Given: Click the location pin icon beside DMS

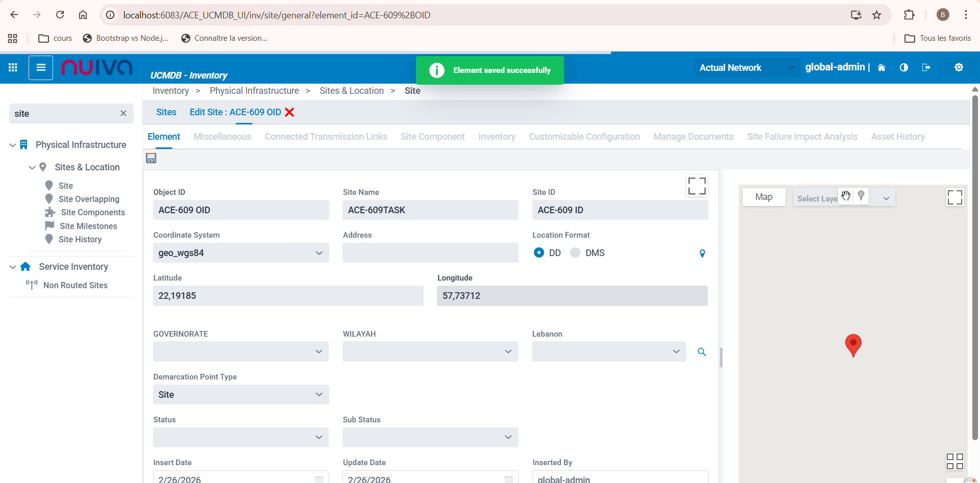Looking at the screenshot, I should [702, 253].
